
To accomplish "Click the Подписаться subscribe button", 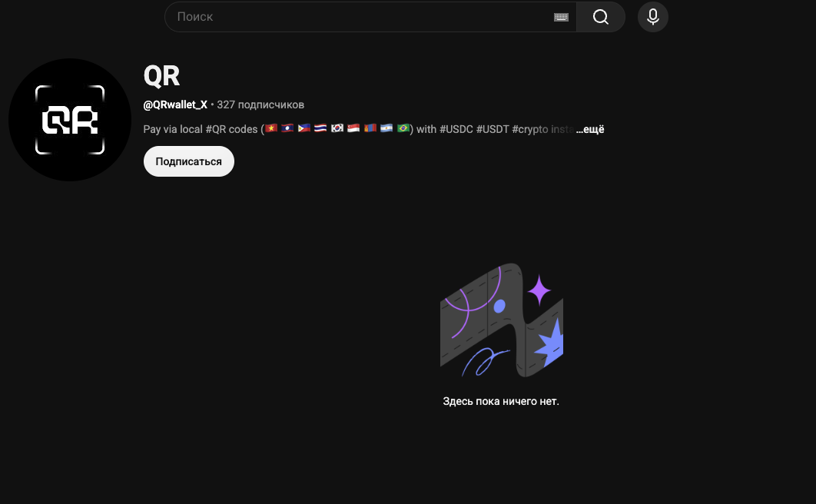I will point(189,161).
